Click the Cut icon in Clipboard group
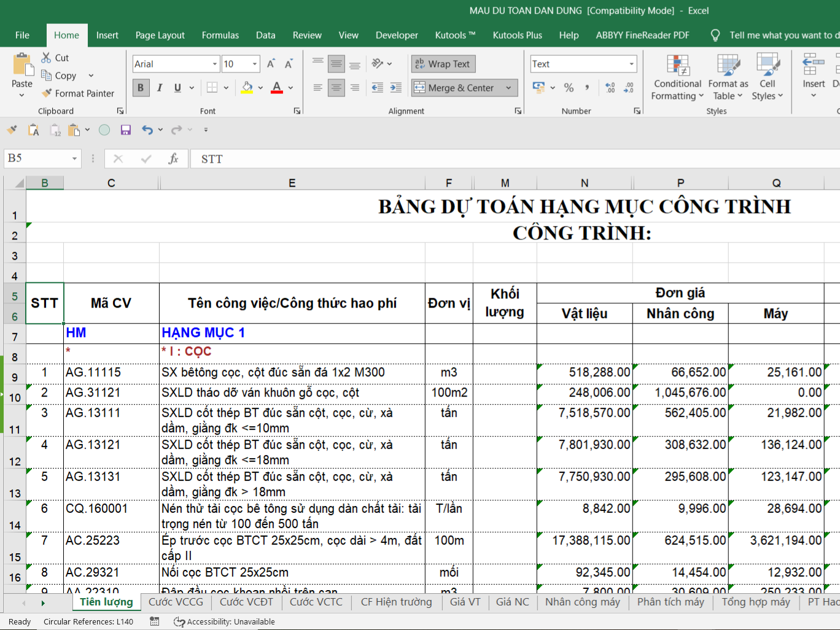Image resolution: width=840 pixels, height=630 pixels. point(46,58)
